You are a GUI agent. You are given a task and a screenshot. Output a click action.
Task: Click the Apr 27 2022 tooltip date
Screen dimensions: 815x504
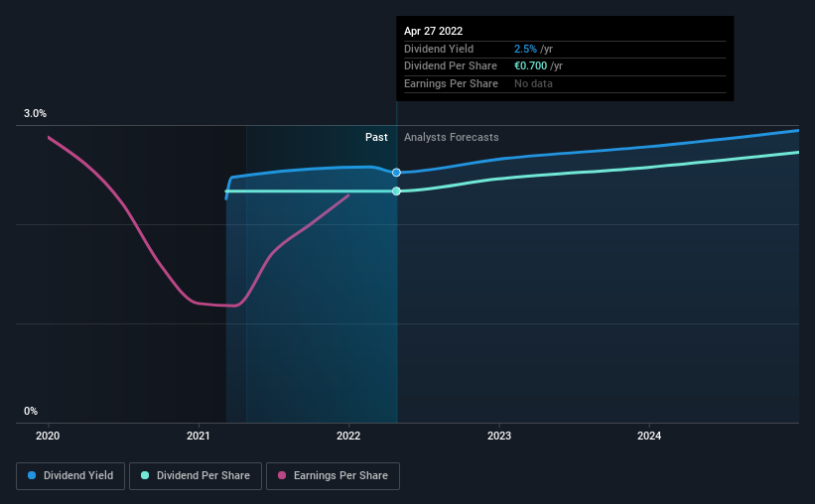[x=433, y=31]
